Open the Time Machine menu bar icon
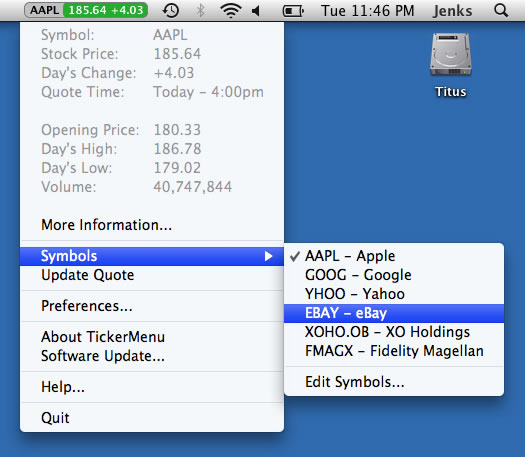525x457 pixels. 171,11
